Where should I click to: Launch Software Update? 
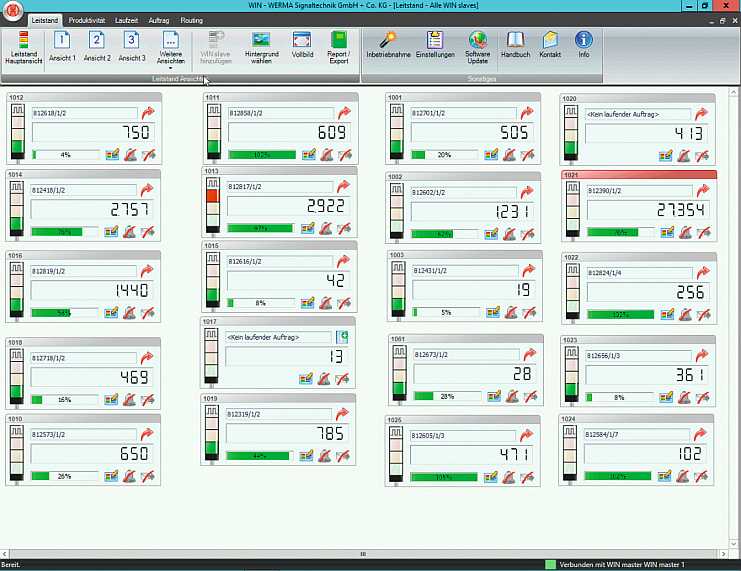(478, 46)
